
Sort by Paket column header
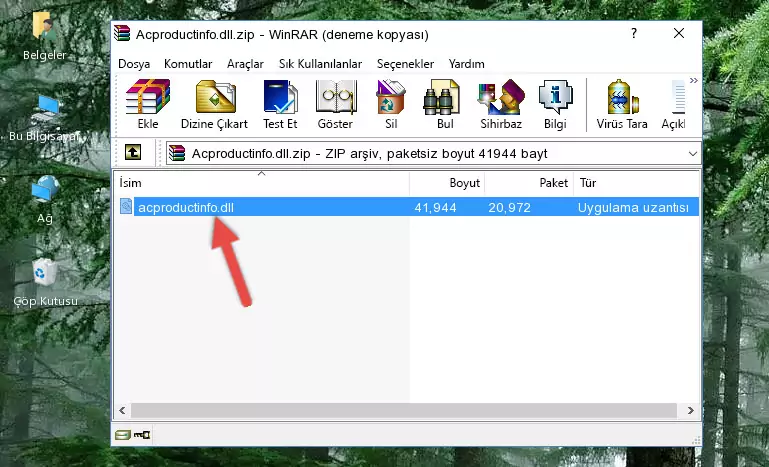[529, 183]
